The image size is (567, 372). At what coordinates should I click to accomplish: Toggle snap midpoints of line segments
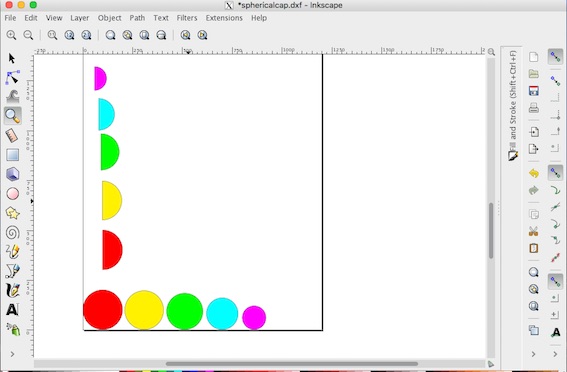[x=555, y=257]
